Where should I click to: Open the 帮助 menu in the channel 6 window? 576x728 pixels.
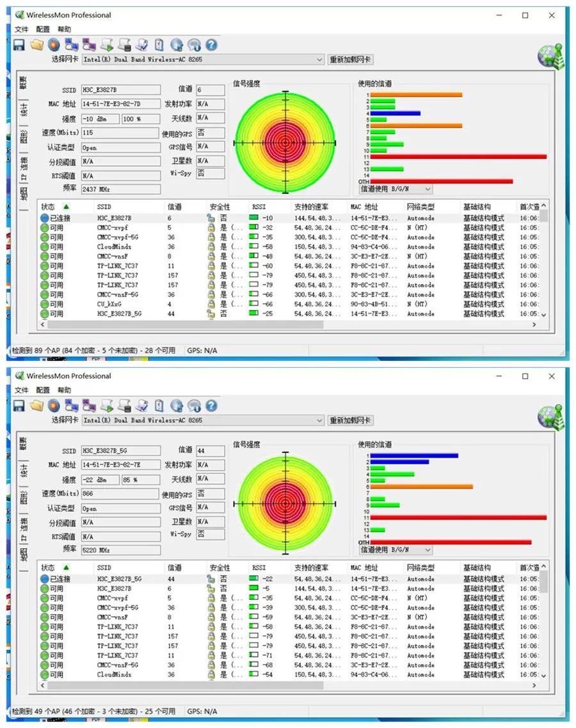click(64, 29)
